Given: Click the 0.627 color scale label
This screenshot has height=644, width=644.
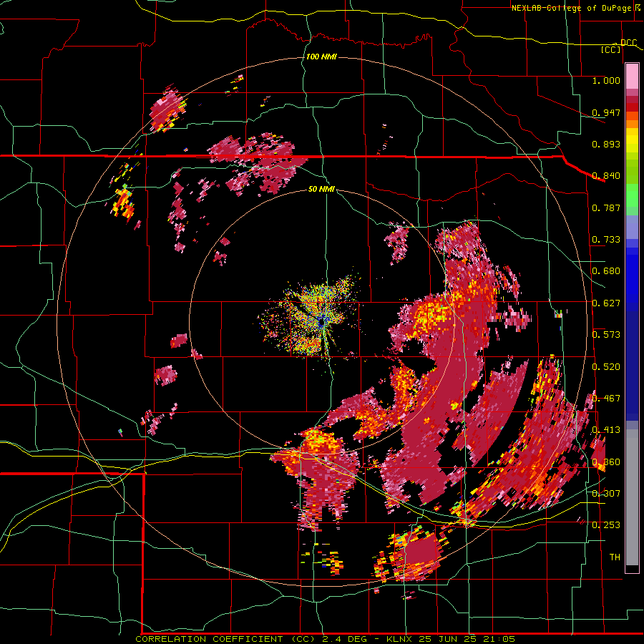Looking at the screenshot, I should (x=606, y=303).
